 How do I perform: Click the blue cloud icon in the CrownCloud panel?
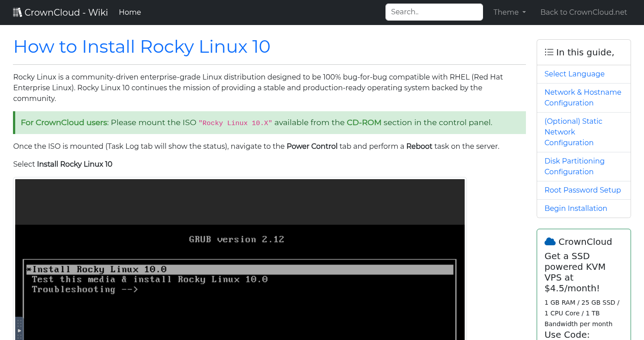(x=550, y=241)
